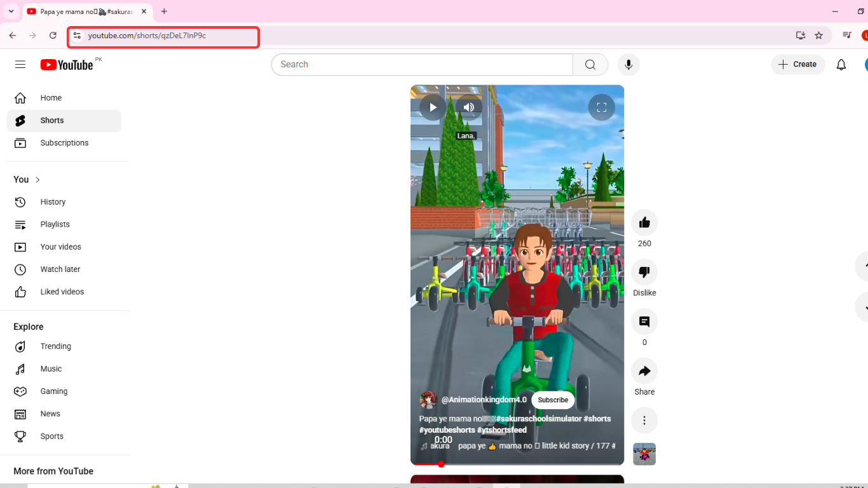Open the YouTube hamburger guide menu
868x488 pixels.
[20, 64]
